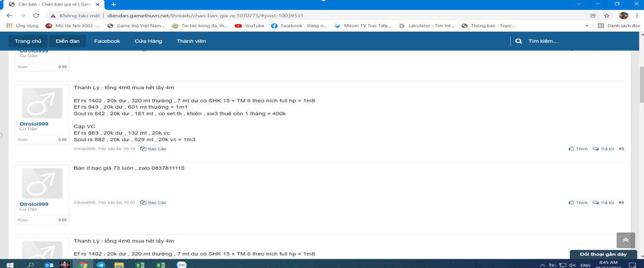Bookmark this page with the star icon
644x268 pixels.
coord(606,15)
